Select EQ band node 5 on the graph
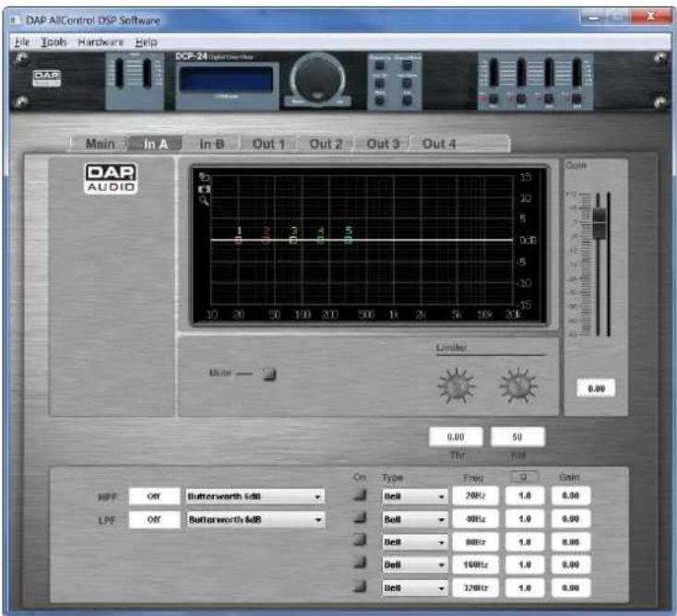The height and width of the screenshot is (616, 677). click(x=348, y=240)
